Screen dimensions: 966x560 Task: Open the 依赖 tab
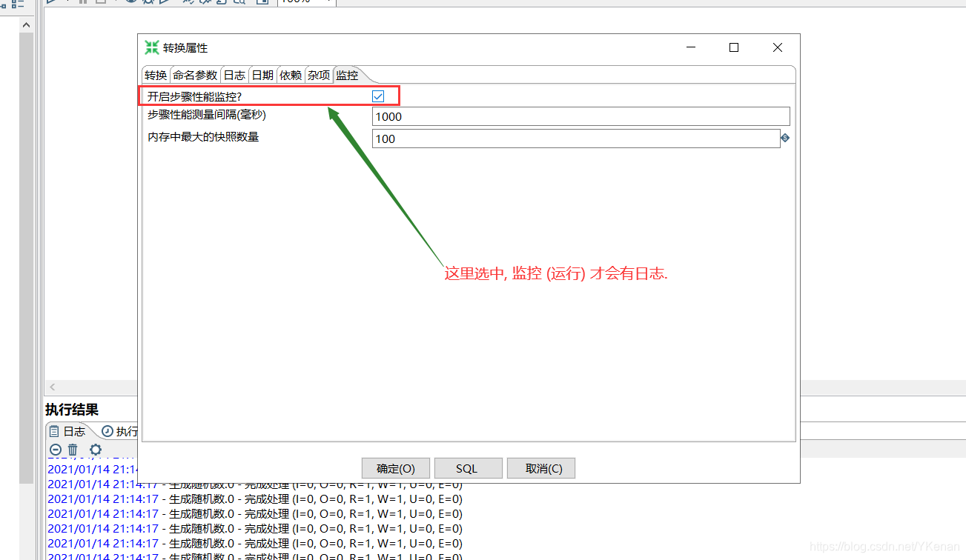tap(291, 76)
